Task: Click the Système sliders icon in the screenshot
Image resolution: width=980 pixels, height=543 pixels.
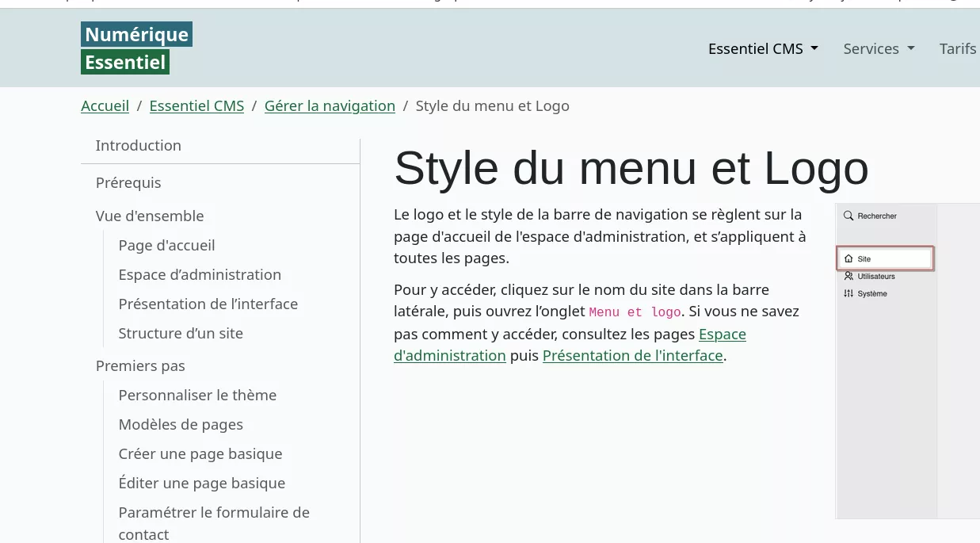Action: click(848, 293)
